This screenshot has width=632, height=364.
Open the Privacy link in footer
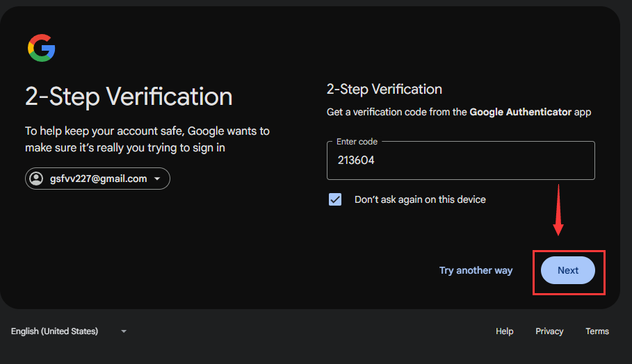(x=549, y=331)
